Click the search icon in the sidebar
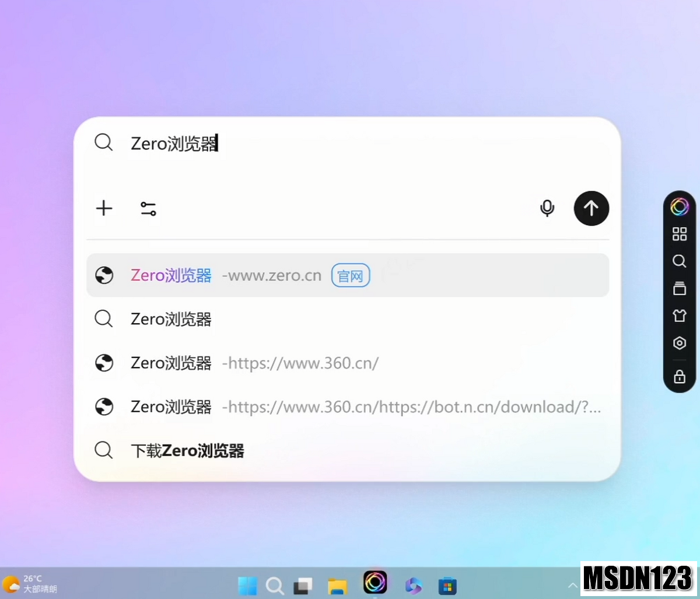 [680, 261]
